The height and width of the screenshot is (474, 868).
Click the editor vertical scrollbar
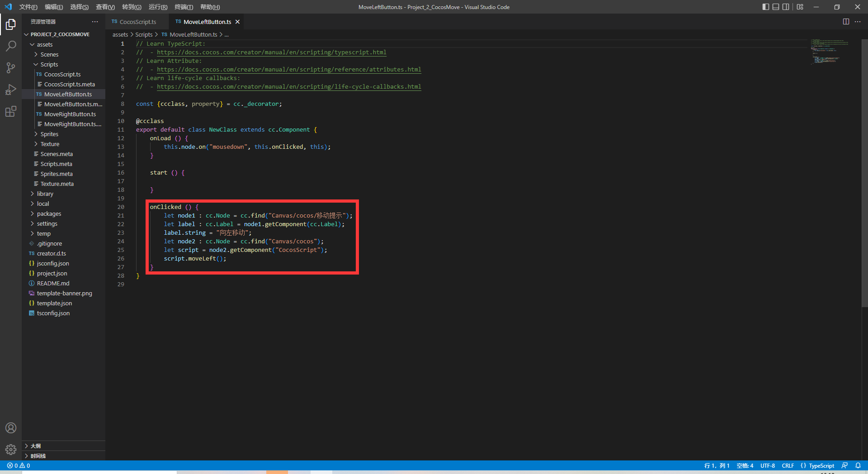click(864, 172)
